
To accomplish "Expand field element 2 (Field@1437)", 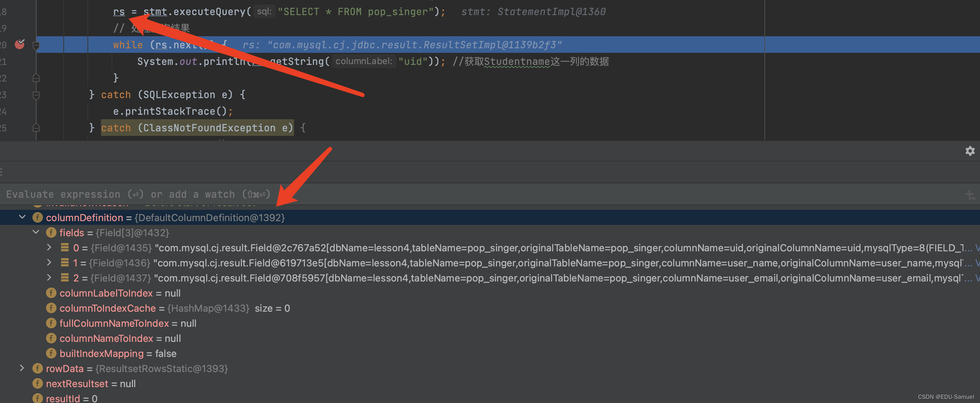I will click(x=49, y=278).
